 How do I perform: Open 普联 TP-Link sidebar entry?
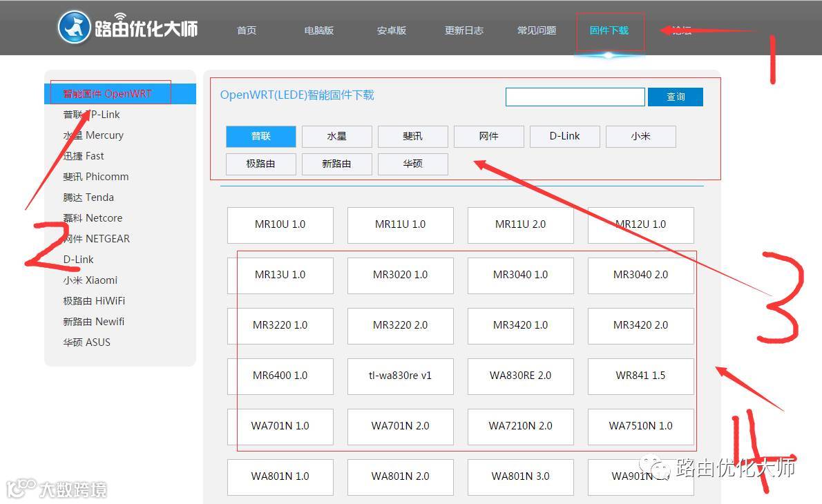click(91, 114)
